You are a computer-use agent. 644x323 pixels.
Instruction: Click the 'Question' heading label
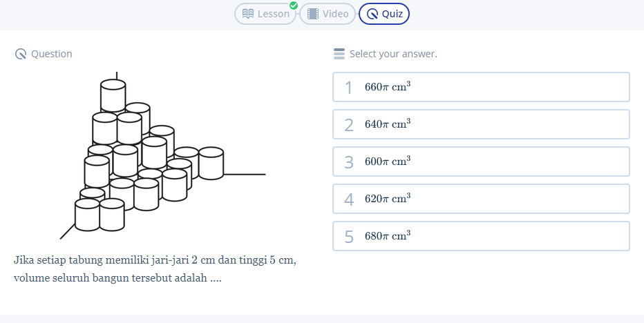tap(52, 54)
